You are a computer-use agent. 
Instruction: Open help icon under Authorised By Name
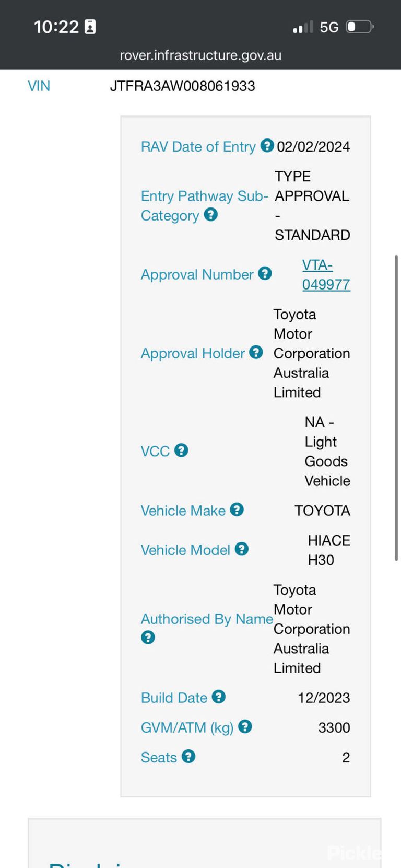tap(148, 637)
